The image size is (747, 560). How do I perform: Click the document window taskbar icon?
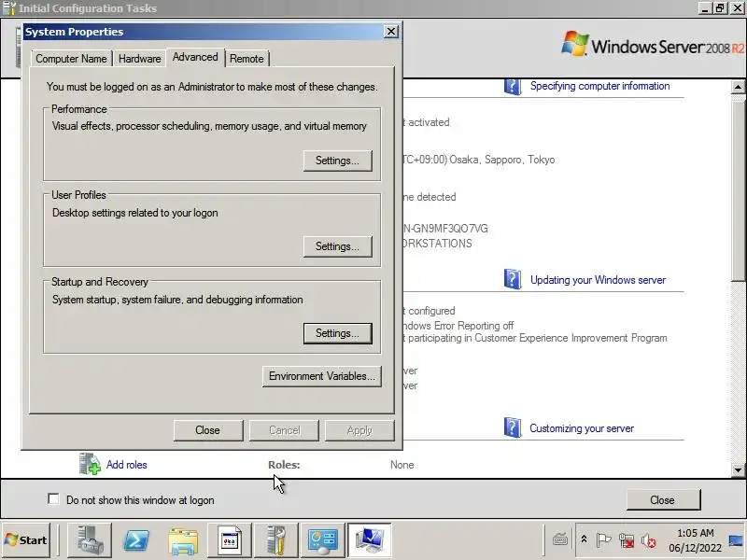[230, 540]
